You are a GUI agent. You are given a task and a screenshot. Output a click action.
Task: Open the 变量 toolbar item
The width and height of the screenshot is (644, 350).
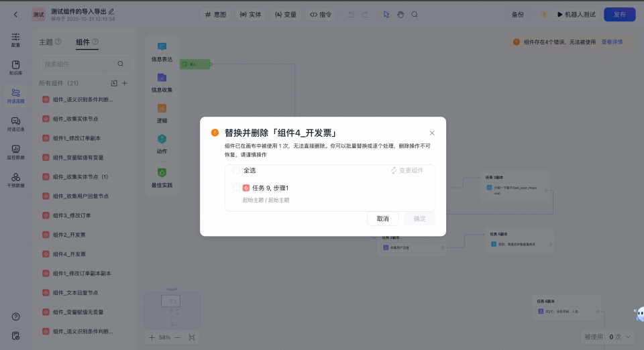[x=285, y=14]
